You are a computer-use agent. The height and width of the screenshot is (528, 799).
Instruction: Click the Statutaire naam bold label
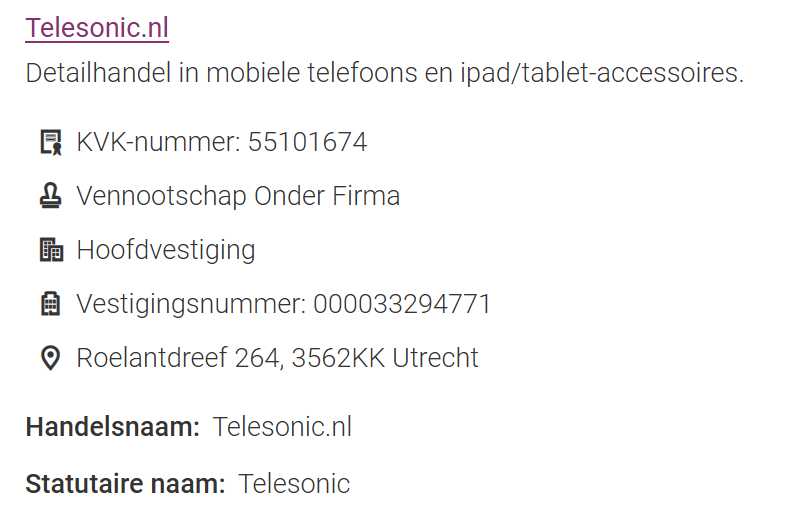point(125,485)
